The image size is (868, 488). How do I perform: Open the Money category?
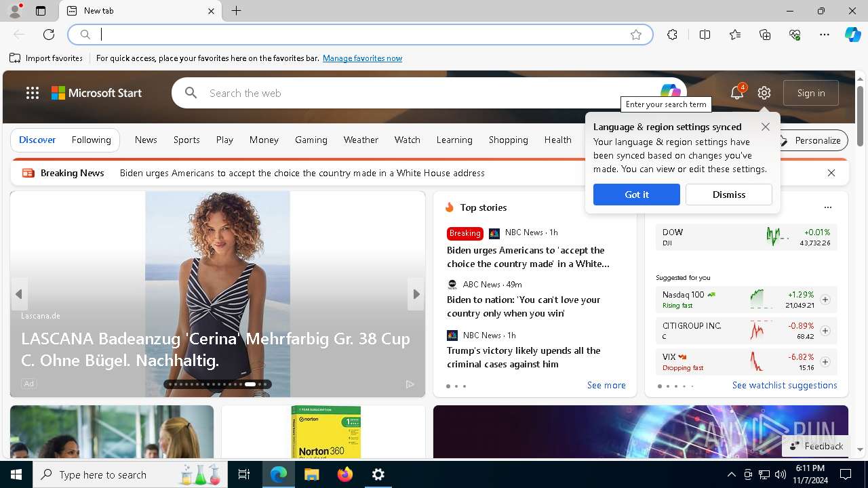264,140
